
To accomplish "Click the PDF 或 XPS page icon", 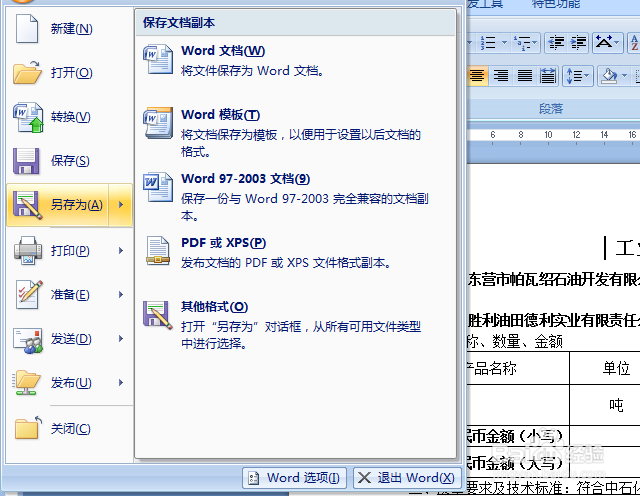I will click(x=158, y=251).
